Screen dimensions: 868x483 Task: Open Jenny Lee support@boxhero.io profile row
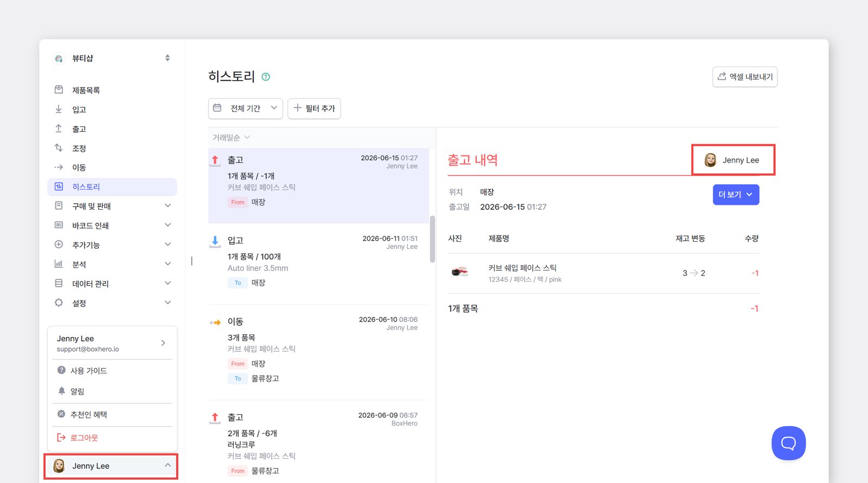pyautogui.click(x=112, y=343)
